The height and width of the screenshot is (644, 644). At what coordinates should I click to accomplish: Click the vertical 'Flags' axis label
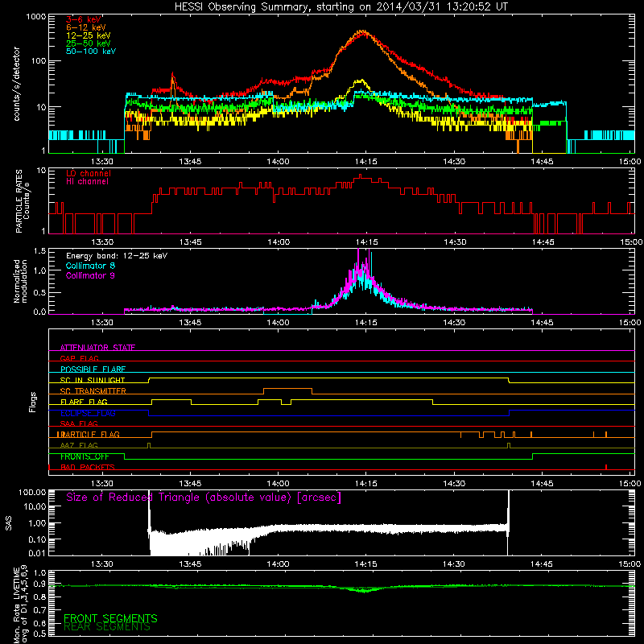click(33, 402)
